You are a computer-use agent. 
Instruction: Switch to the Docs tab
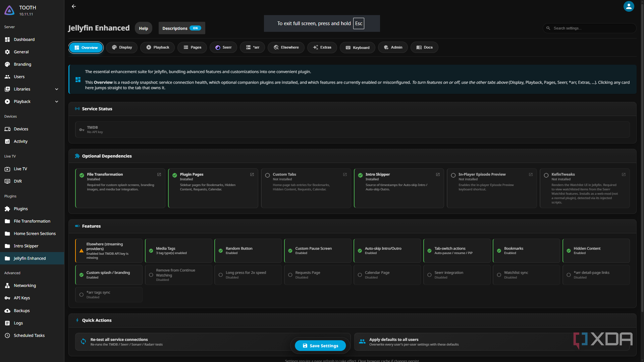(424, 48)
